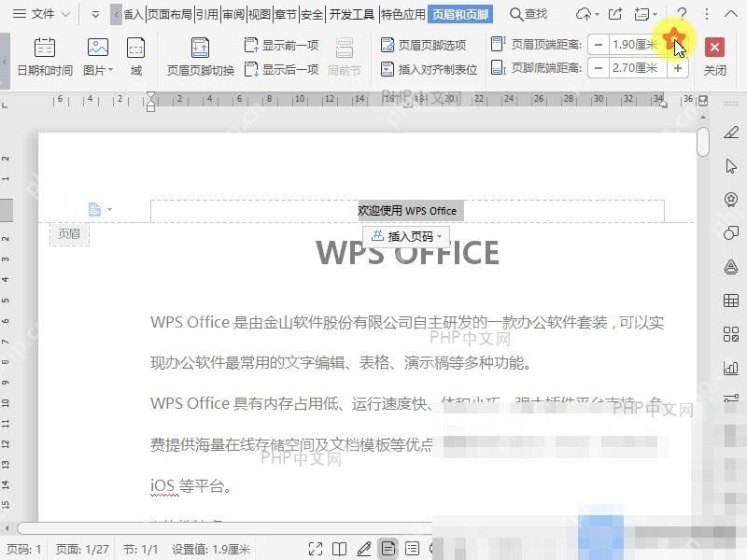Edit the 页眉顶端距离 value field
Viewport: 747px width, 560px height.
click(x=637, y=45)
